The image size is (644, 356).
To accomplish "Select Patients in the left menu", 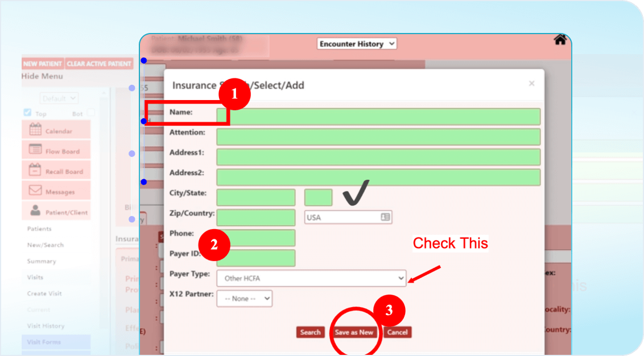I will [x=39, y=229].
